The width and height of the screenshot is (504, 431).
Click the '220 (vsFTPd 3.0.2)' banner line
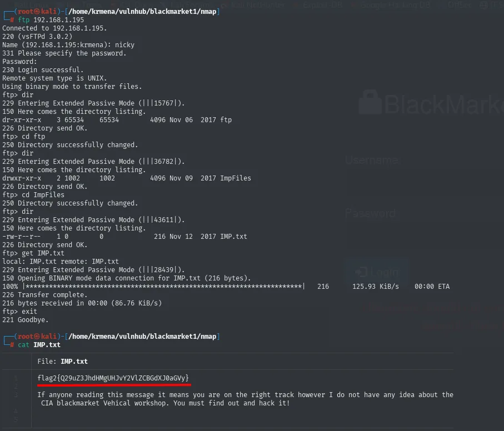pyautogui.click(x=37, y=37)
